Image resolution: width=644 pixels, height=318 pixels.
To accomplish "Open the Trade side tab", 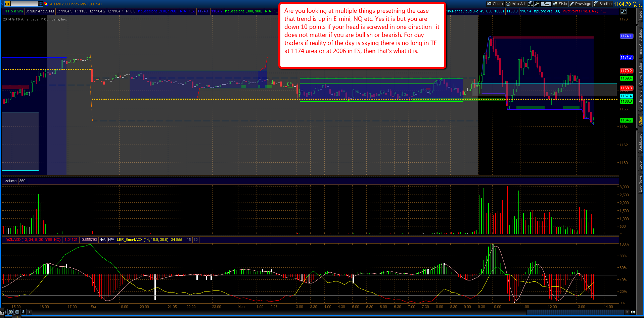I will pos(640,16).
